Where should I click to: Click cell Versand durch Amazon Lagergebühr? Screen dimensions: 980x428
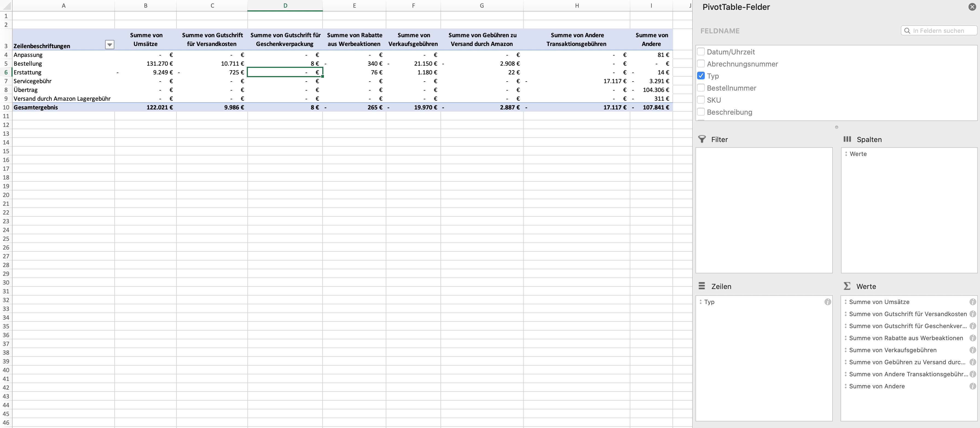[63, 99]
